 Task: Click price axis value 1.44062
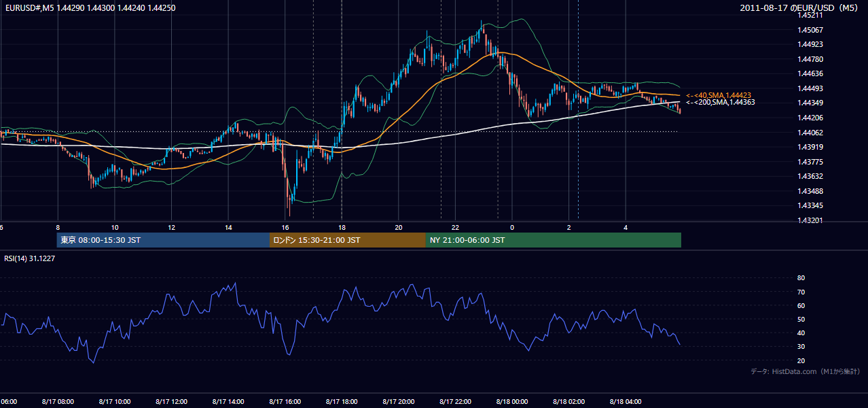812,133
